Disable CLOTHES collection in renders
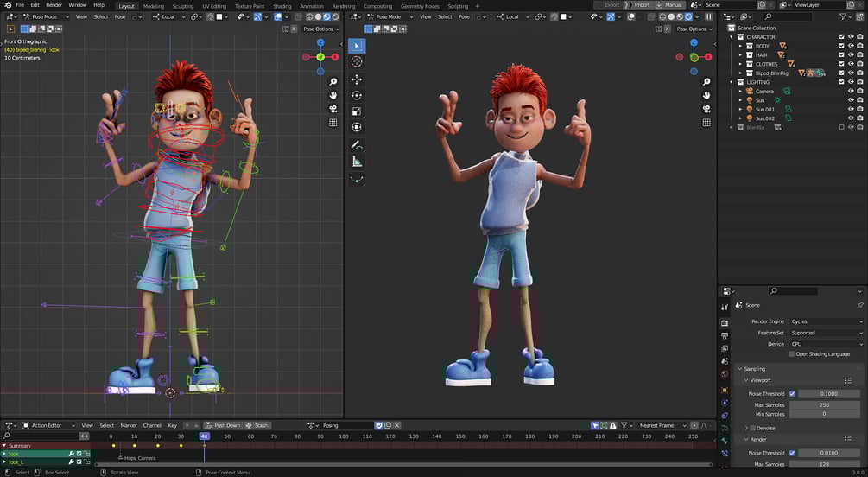Viewport: 868px width, 477px height. (x=859, y=64)
